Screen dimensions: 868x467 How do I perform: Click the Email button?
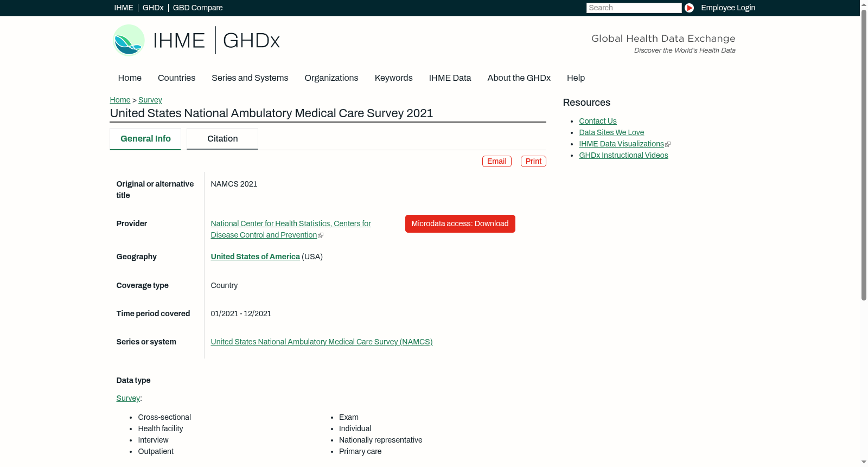click(x=497, y=161)
